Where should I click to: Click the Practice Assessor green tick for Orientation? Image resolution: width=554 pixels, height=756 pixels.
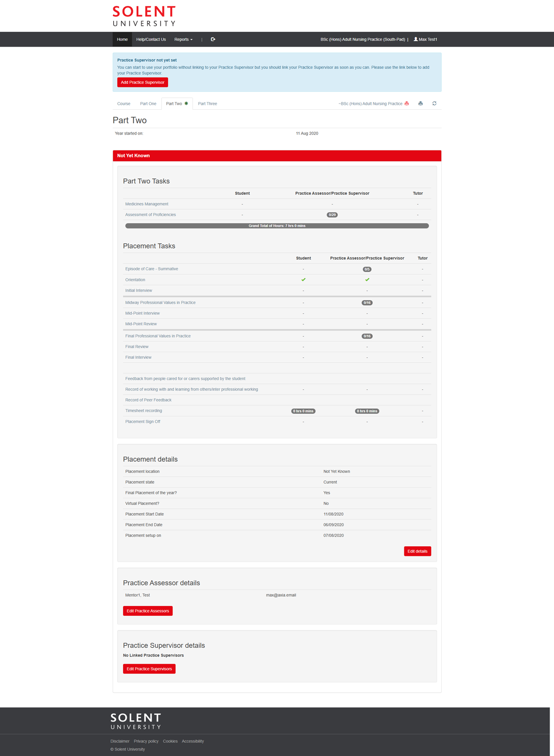coord(367,280)
